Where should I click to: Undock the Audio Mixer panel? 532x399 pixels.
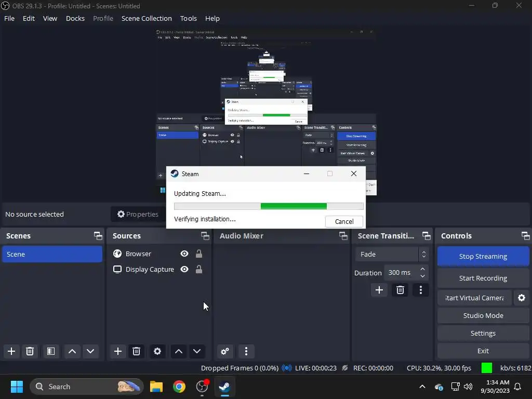click(343, 236)
